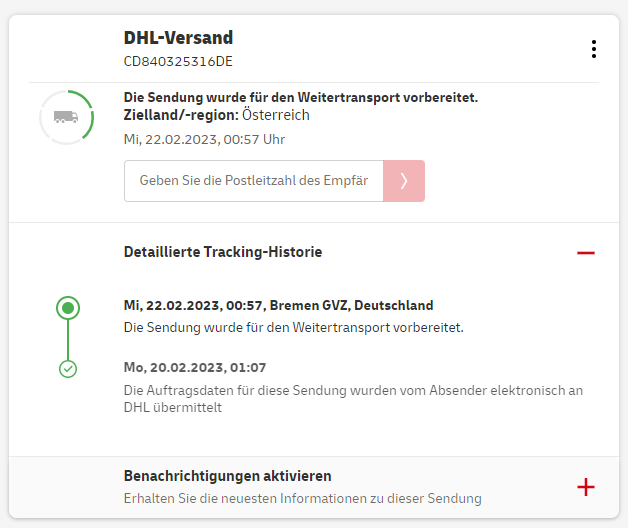The height and width of the screenshot is (528, 628).
Task: Click the truck shipment progress icon
Action: click(66, 117)
